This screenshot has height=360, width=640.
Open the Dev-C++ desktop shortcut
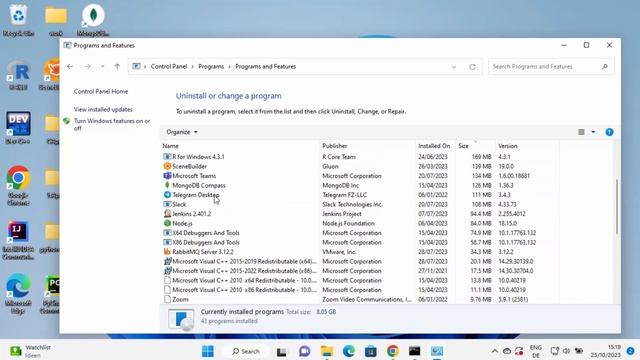(18, 128)
